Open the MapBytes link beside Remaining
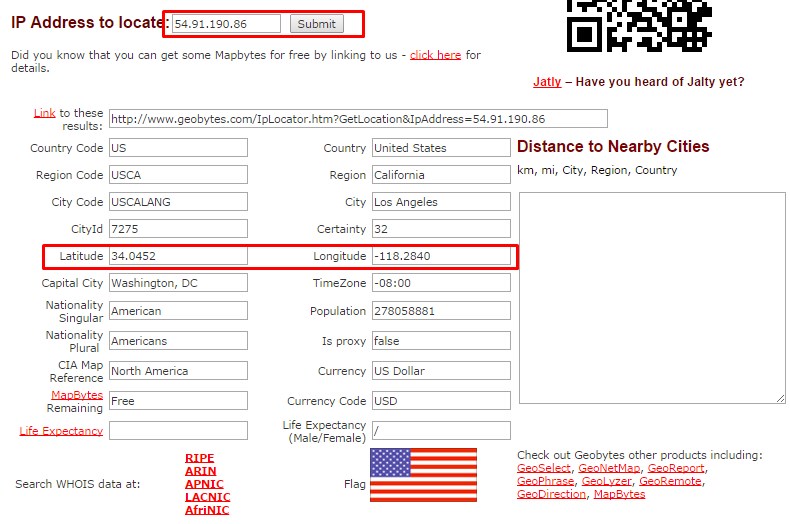This screenshot has width=790, height=524. point(77,395)
